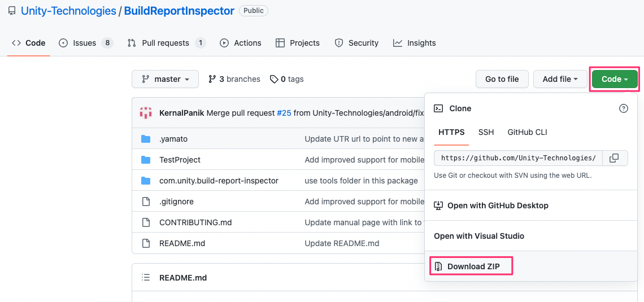The image size is (644, 302).
Task: Click the Public visibility badge
Action: pyautogui.click(x=254, y=11)
